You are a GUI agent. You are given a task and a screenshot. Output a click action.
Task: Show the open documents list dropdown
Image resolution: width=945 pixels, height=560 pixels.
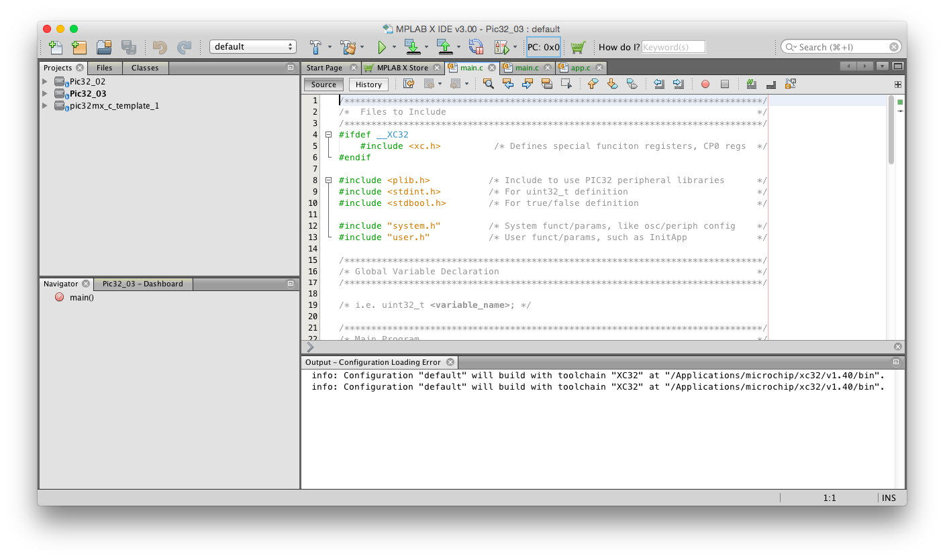tap(882, 66)
